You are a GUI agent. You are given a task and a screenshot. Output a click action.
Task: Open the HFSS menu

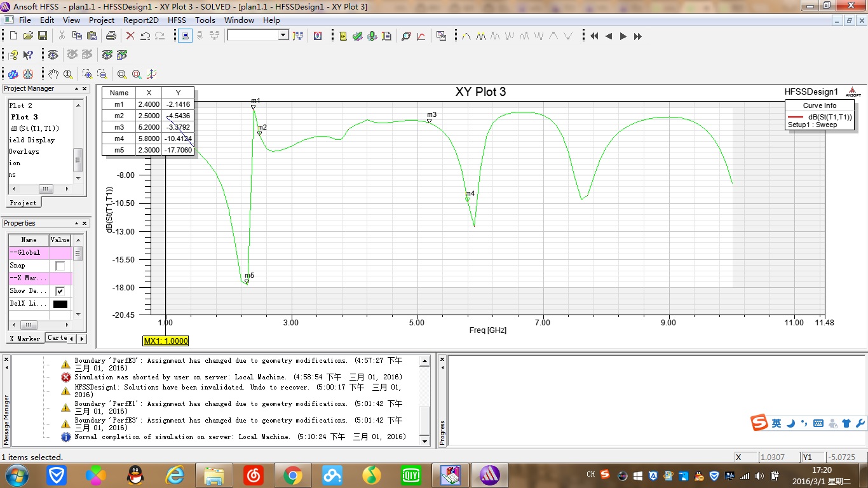click(x=177, y=20)
